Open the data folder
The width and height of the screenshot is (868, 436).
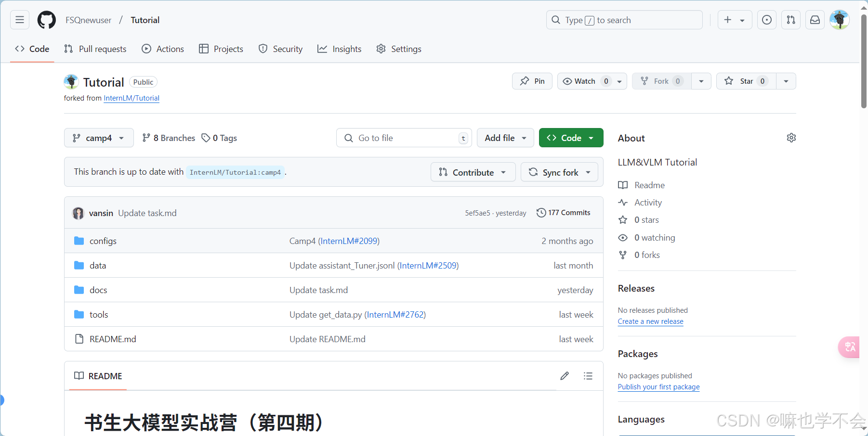click(98, 266)
